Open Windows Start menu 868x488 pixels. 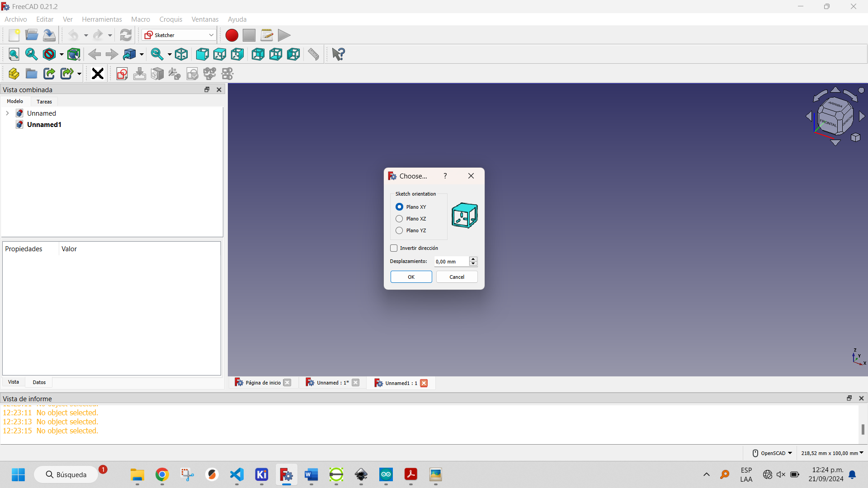coord(19,474)
